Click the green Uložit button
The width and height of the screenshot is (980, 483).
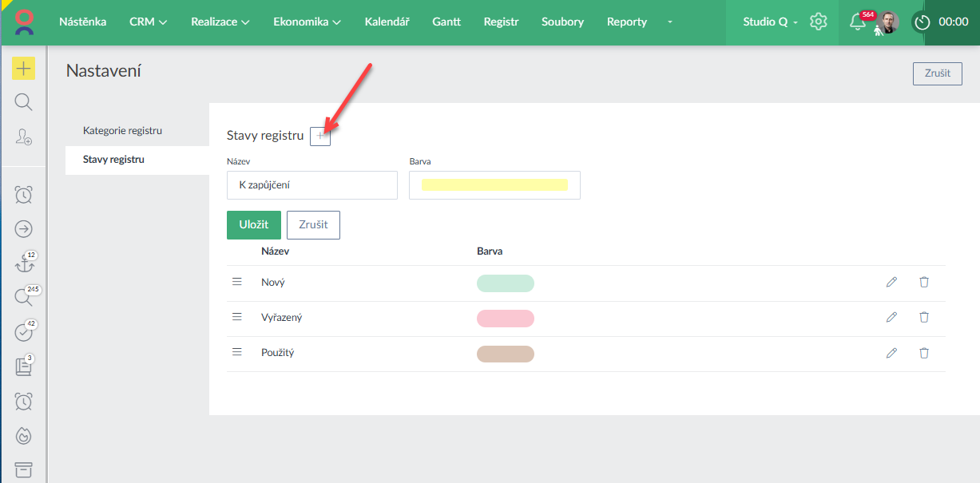click(x=254, y=225)
